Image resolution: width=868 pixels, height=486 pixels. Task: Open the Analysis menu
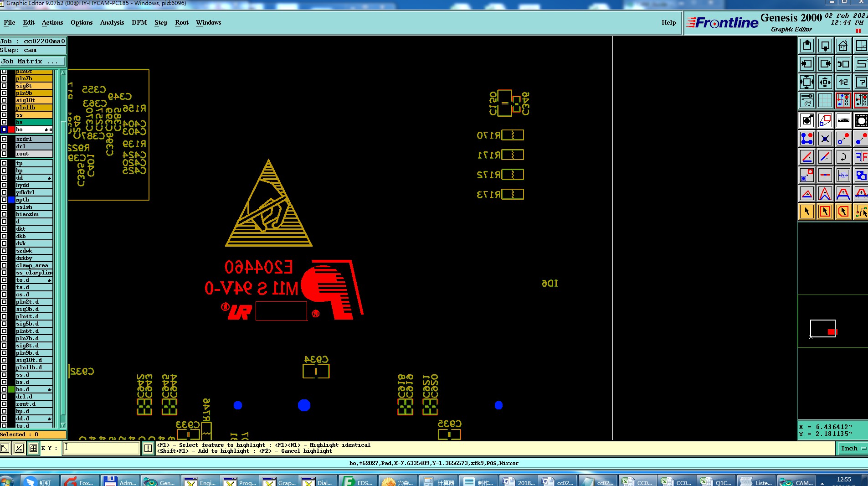[x=112, y=22]
